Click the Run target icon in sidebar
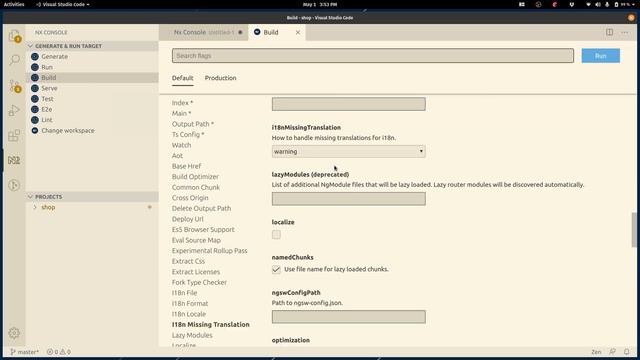 [x=35, y=67]
